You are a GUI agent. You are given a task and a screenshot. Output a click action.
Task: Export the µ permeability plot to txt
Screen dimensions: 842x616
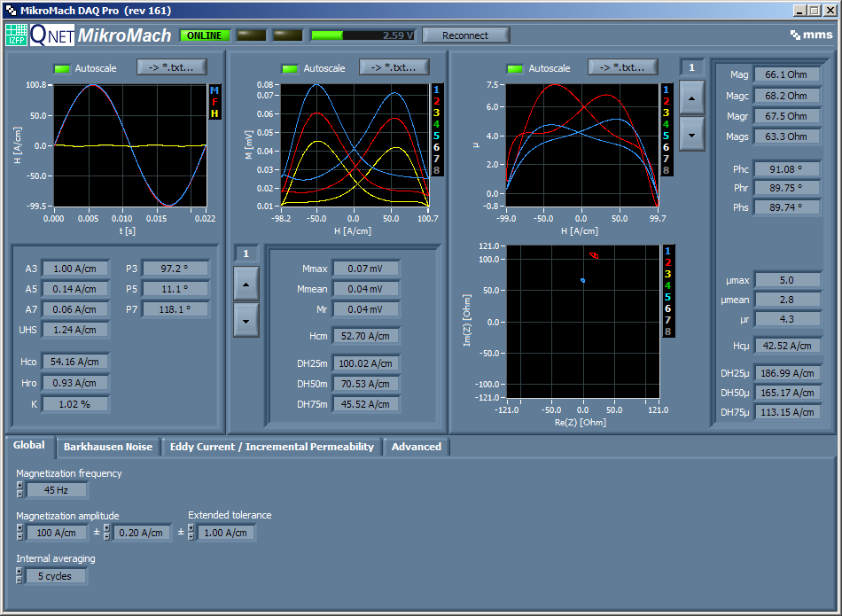coord(623,67)
